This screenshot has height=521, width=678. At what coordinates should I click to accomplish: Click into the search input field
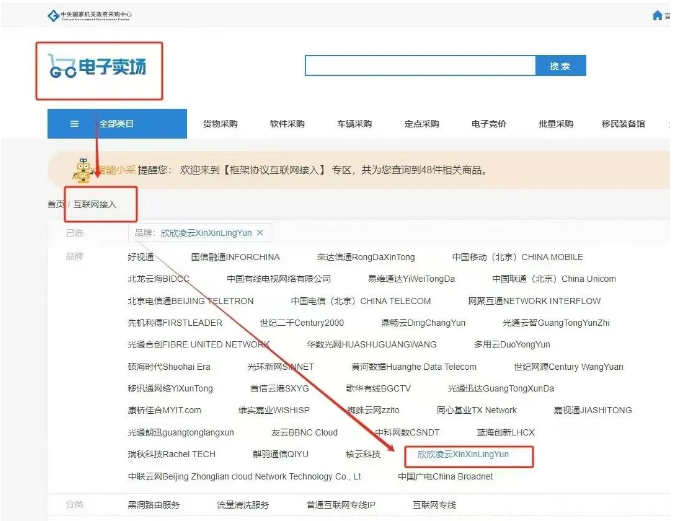point(420,66)
